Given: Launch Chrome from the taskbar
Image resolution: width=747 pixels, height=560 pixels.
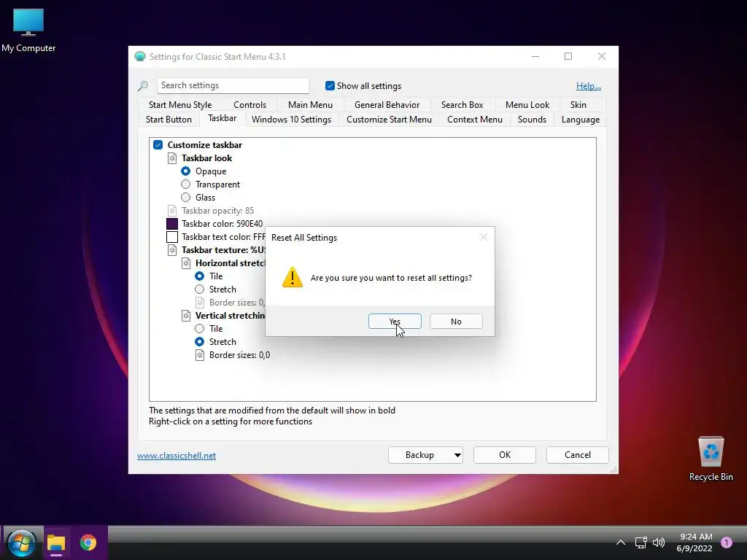Looking at the screenshot, I should click(88, 542).
